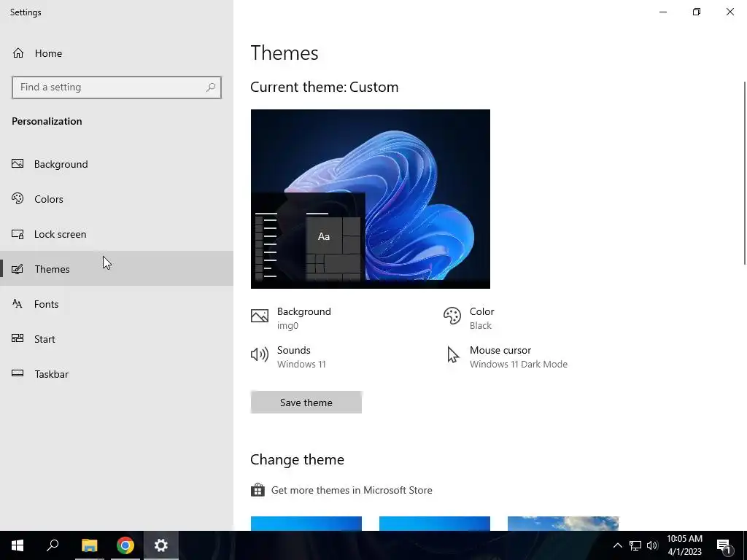Viewport: 747px width, 560px height.
Task: Click the Mouse cursor arrow icon
Action: tap(452, 355)
